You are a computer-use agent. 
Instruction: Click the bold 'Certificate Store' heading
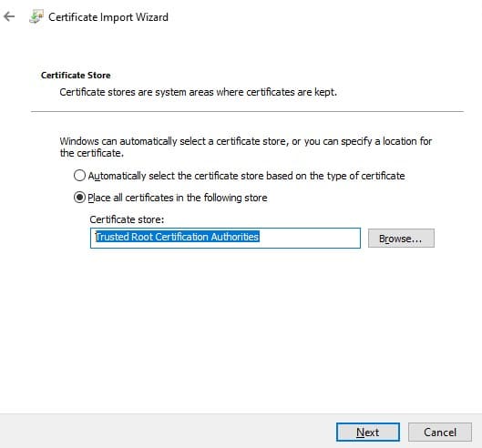pyautogui.click(x=76, y=76)
